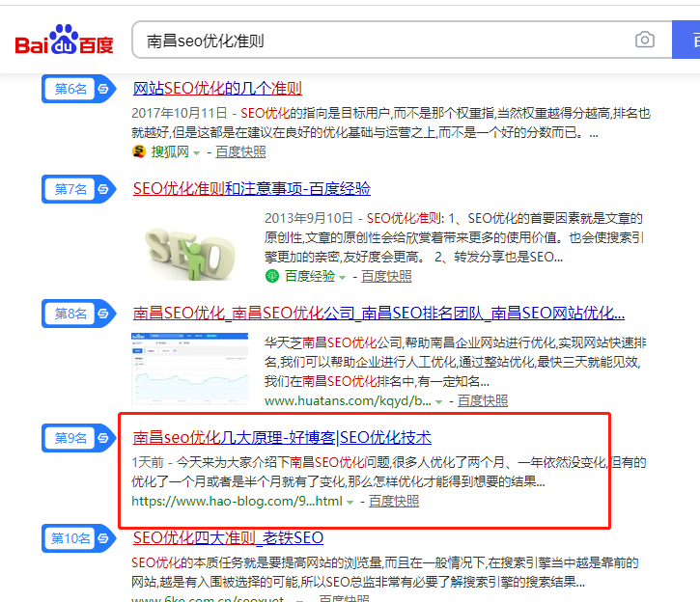This screenshot has height=602, width=700.
Task: Click snippet text starting 2017年10月11日
Action: 391,123
